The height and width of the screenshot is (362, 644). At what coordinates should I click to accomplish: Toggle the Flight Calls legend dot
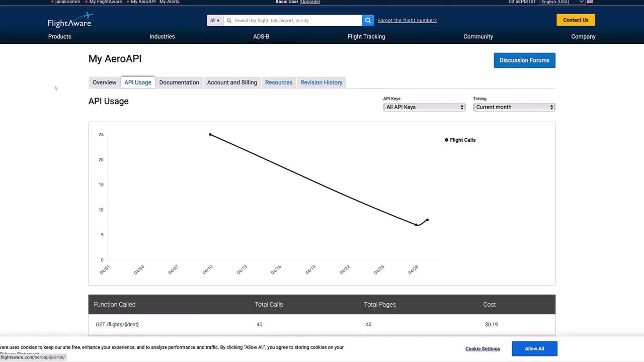pos(446,140)
